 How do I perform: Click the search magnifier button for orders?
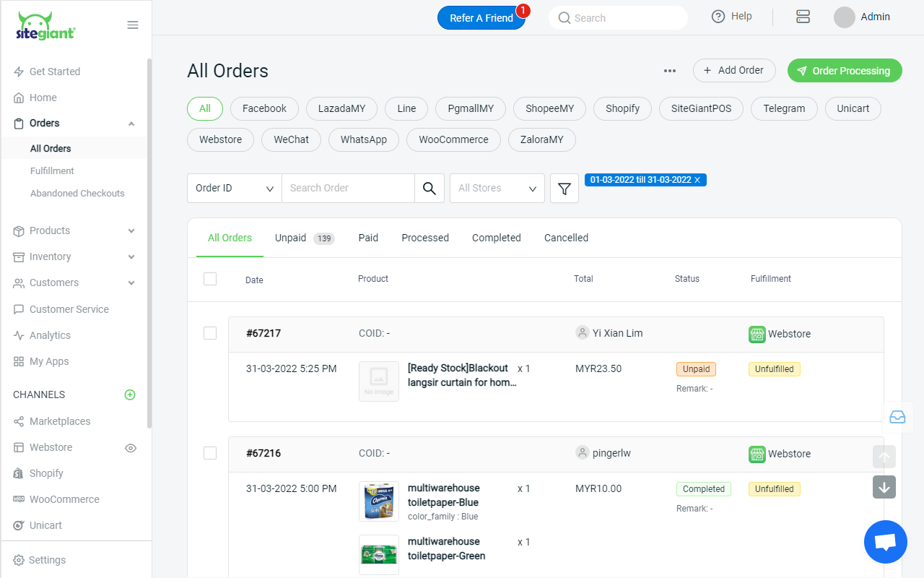click(430, 188)
